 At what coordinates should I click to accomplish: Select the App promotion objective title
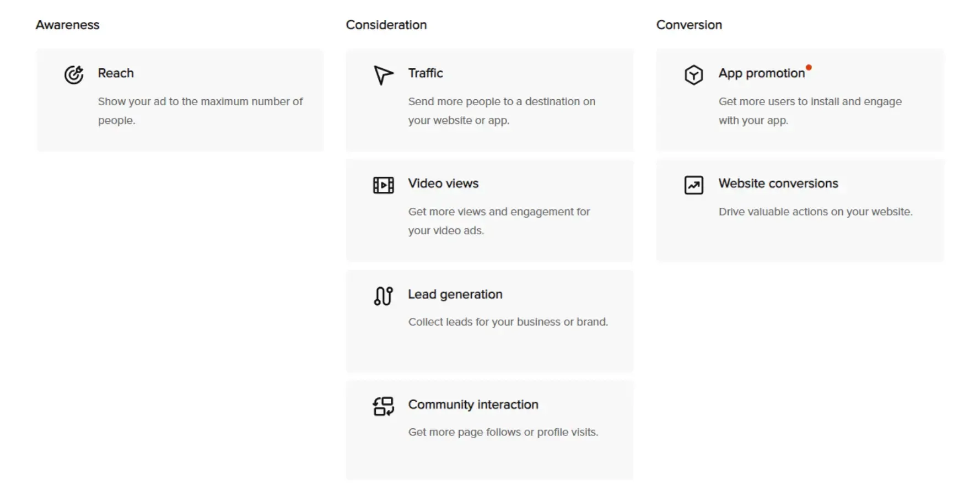pyautogui.click(x=761, y=73)
